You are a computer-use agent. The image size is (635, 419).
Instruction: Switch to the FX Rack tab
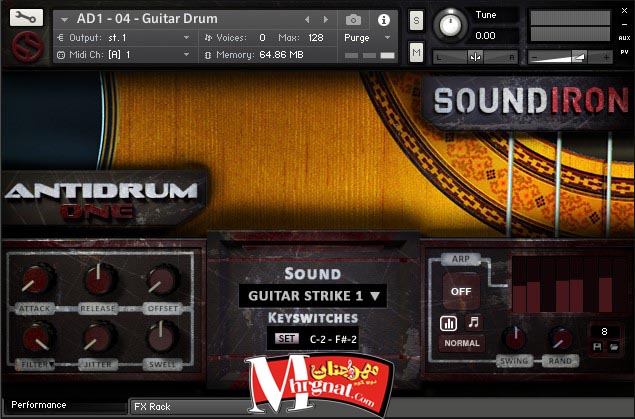tap(152, 406)
